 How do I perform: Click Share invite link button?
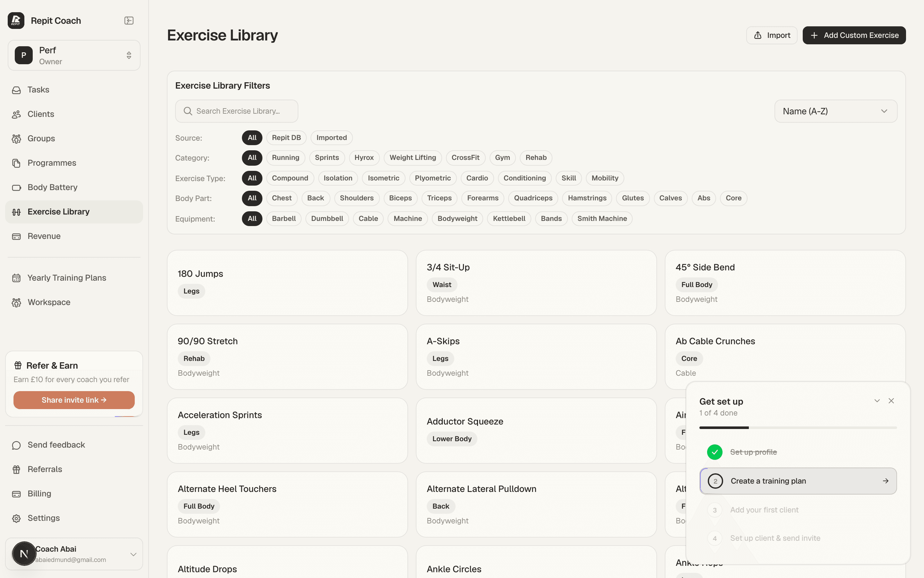click(x=74, y=400)
